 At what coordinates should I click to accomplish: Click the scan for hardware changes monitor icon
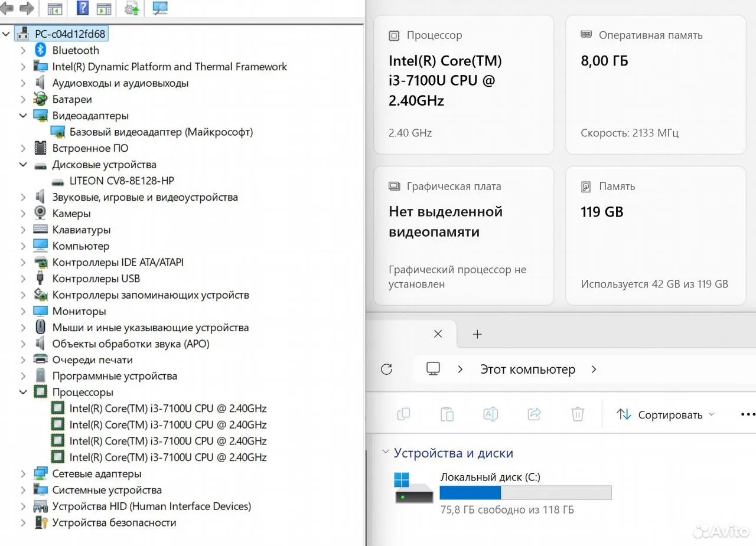pyautogui.click(x=159, y=8)
